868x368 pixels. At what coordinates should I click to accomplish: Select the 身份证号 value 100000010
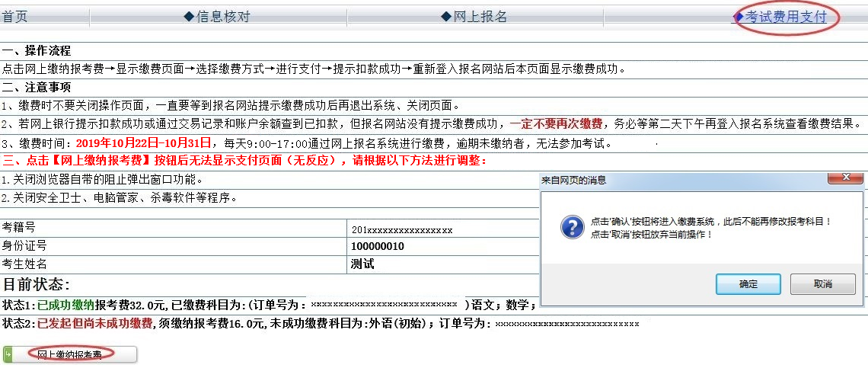pos(377,246)
